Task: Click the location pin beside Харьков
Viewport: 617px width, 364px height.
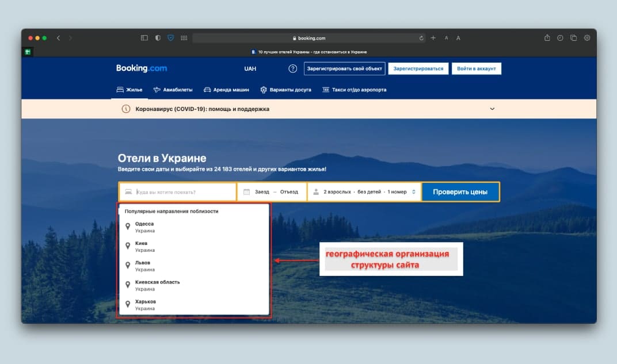Action: [128, 304]
